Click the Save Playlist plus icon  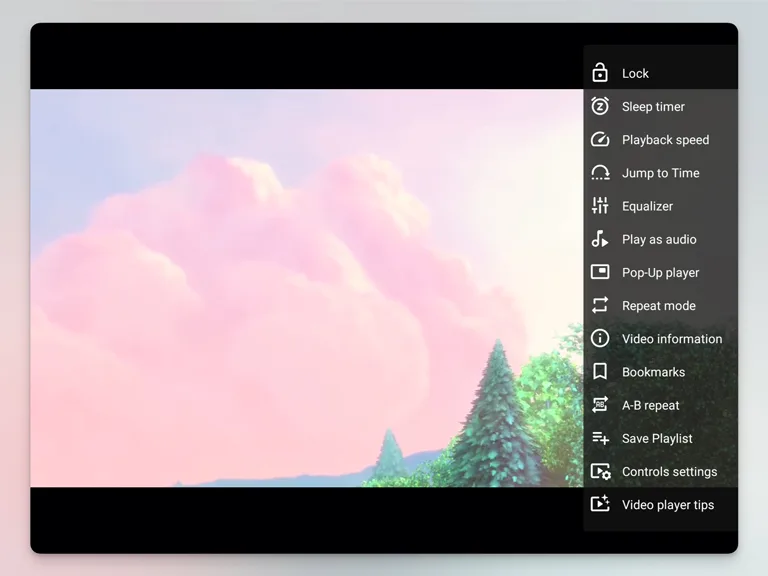(600, 438)
